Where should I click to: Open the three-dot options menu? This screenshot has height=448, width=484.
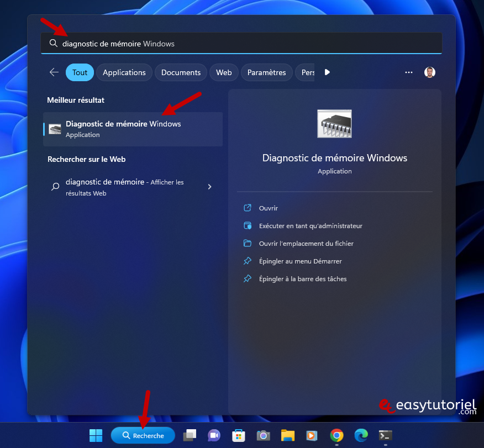point(409,72)
